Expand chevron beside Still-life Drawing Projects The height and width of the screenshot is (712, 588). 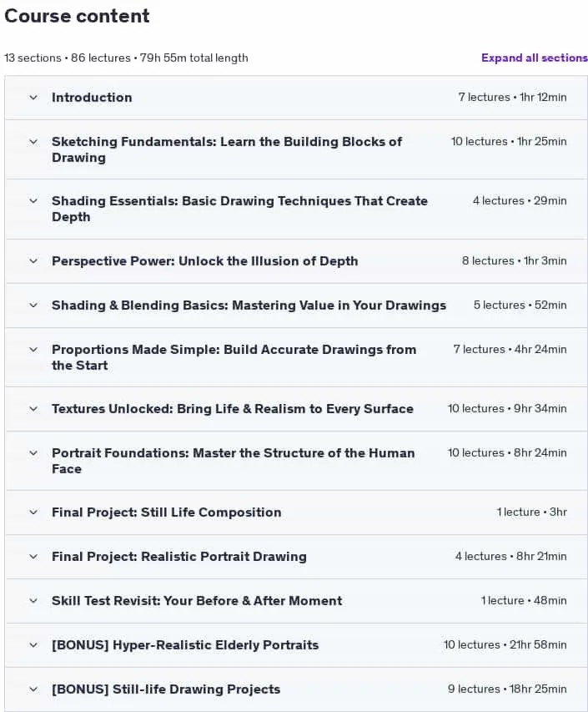[x=33, y=689]
